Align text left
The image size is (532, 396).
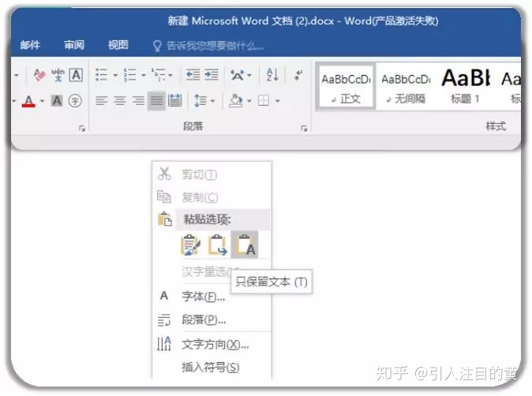coord(102,101)
